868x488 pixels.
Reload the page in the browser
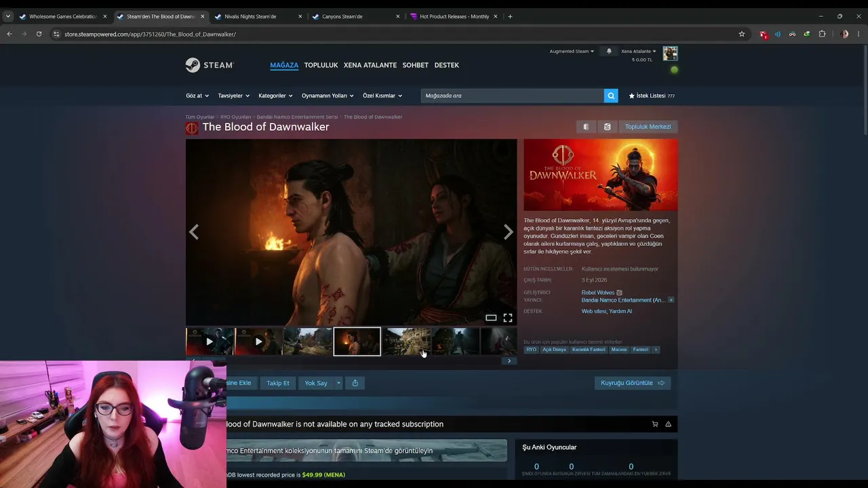click(39, 34)
